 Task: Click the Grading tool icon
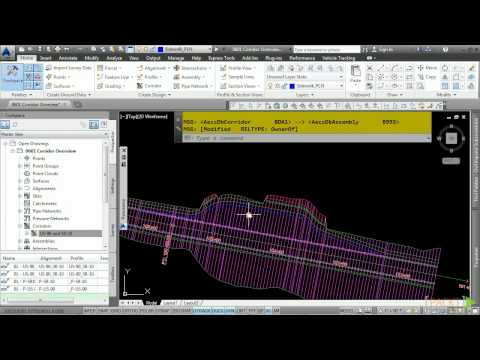click(x=100, y=86)
